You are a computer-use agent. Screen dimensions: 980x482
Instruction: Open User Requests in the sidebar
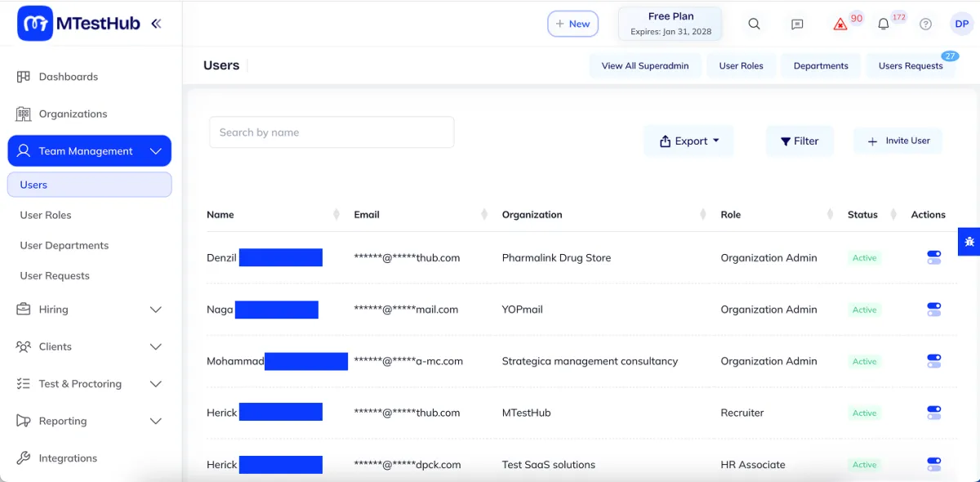(55, 275)
